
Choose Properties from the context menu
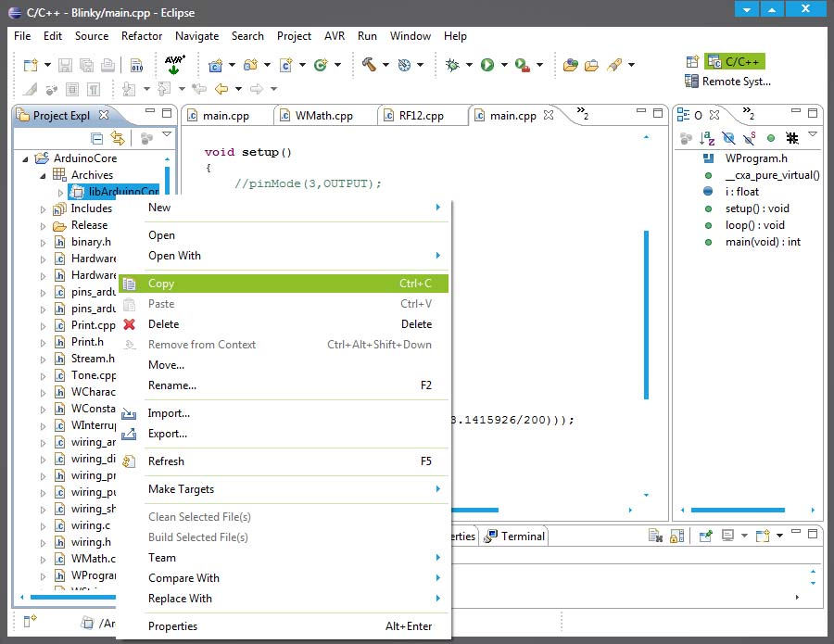click(284, 626)
